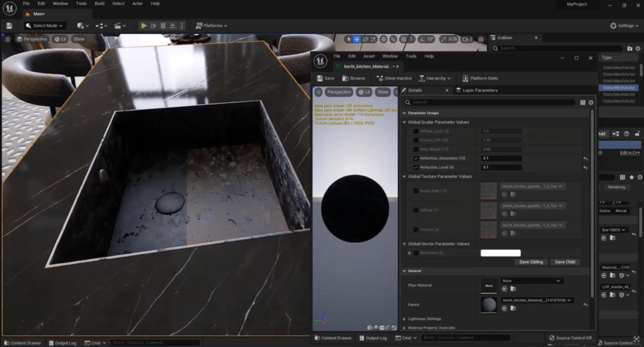Click the Save Child button

(x=564, y=262)
